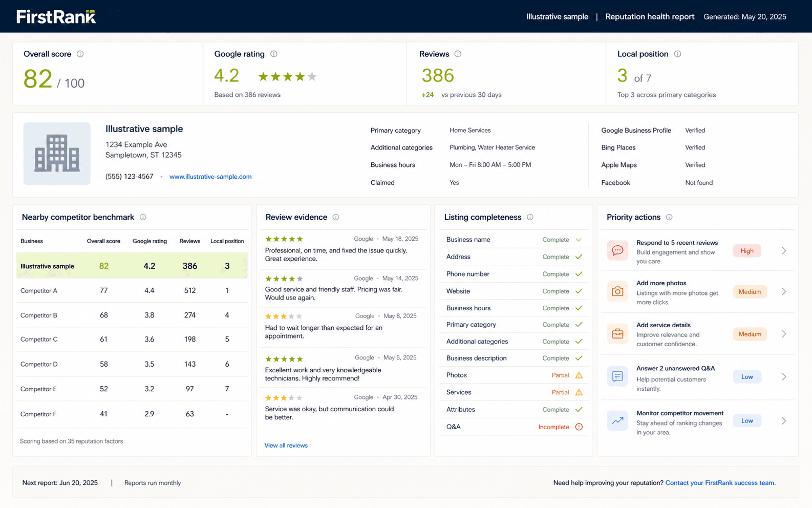
Task: Click the speech bubble icon for Respond to reviews
Action: click(617, 250)
